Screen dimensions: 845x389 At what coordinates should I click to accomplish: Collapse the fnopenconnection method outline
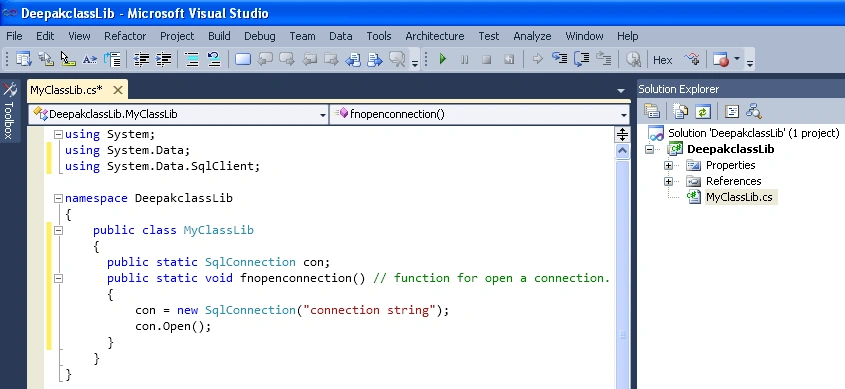coord(58,278)
